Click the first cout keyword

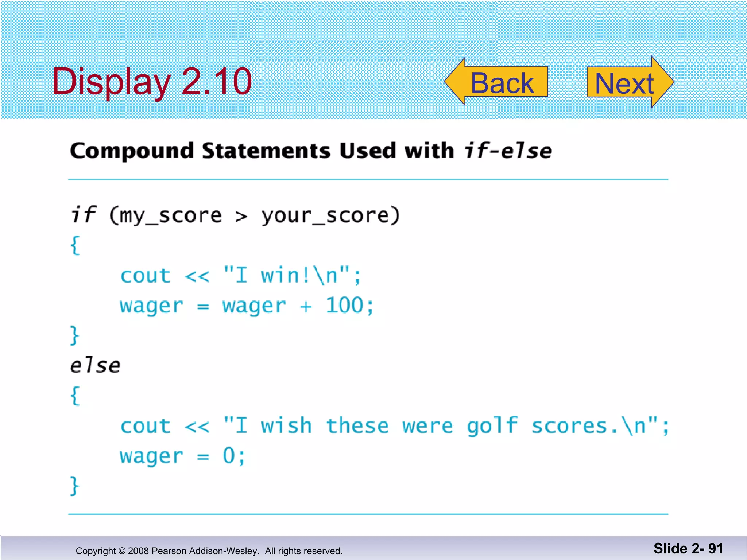[x=145, y=276]
